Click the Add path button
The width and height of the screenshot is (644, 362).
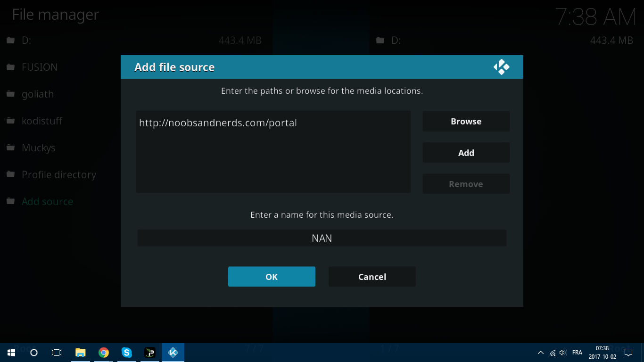click(466, 153)
